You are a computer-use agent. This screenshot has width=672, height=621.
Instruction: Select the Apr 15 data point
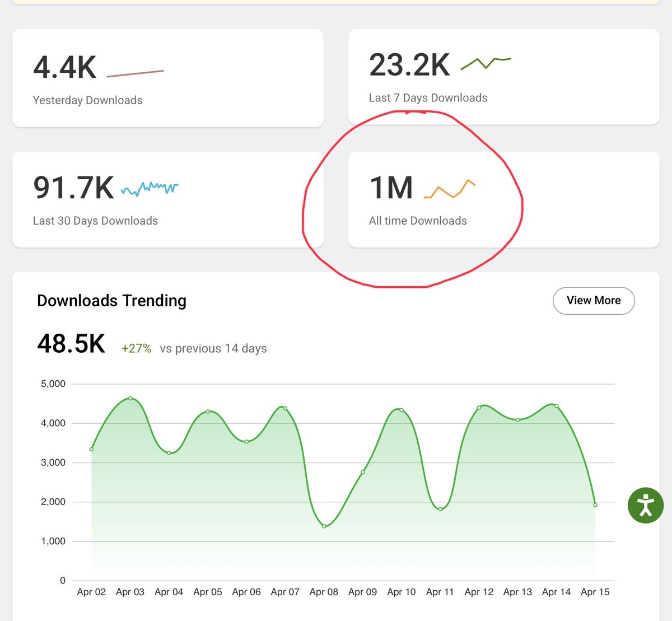[x=595, y=505]
